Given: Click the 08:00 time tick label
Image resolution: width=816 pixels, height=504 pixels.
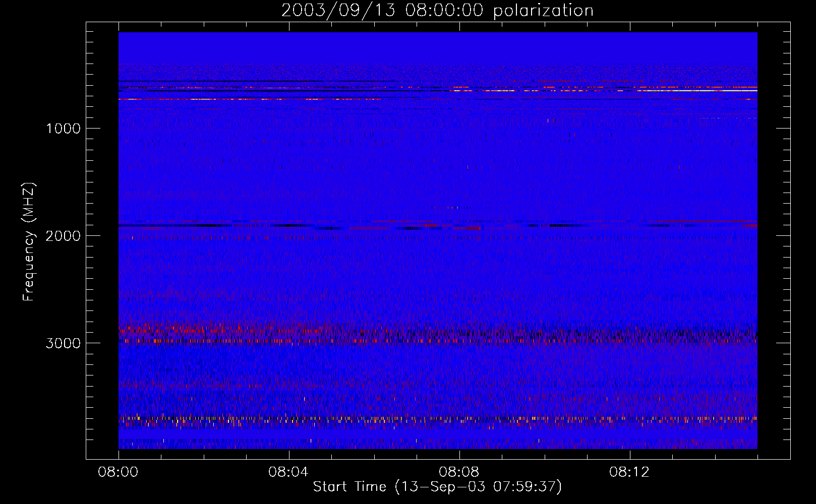Looking at the screenshot, I should click(118, 472).
